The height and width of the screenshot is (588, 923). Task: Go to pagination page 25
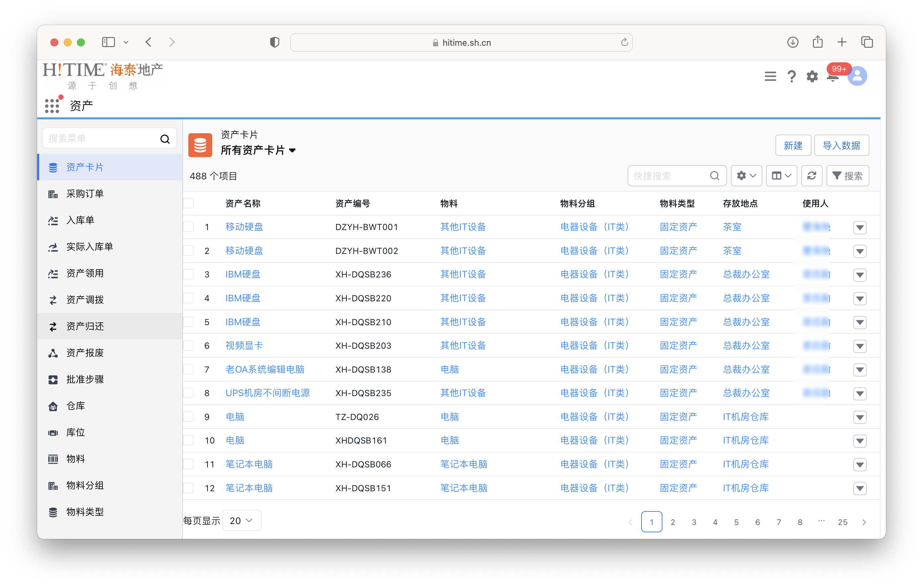click(842, 522)
